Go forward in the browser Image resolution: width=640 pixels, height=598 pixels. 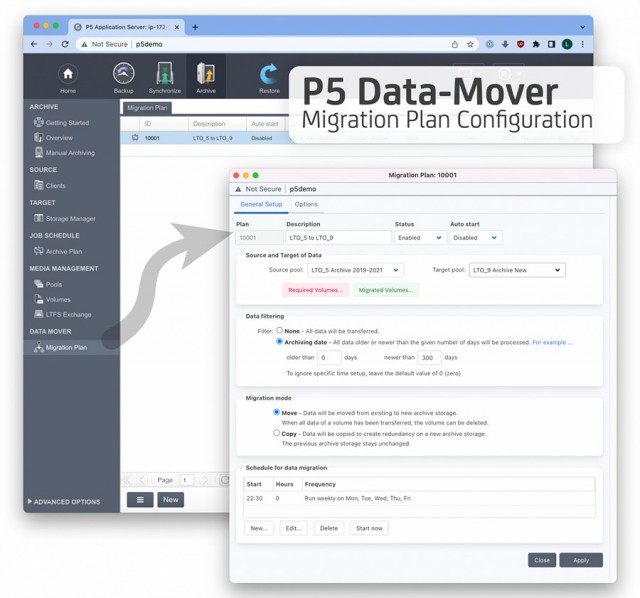(x=49, y=44)
